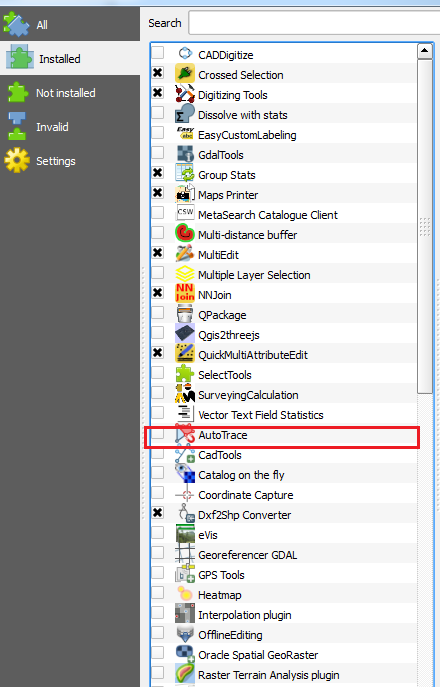This screenshot has width=440, height=689.
Task: Open the All plugins tab
Action: (x=70, y=24)
